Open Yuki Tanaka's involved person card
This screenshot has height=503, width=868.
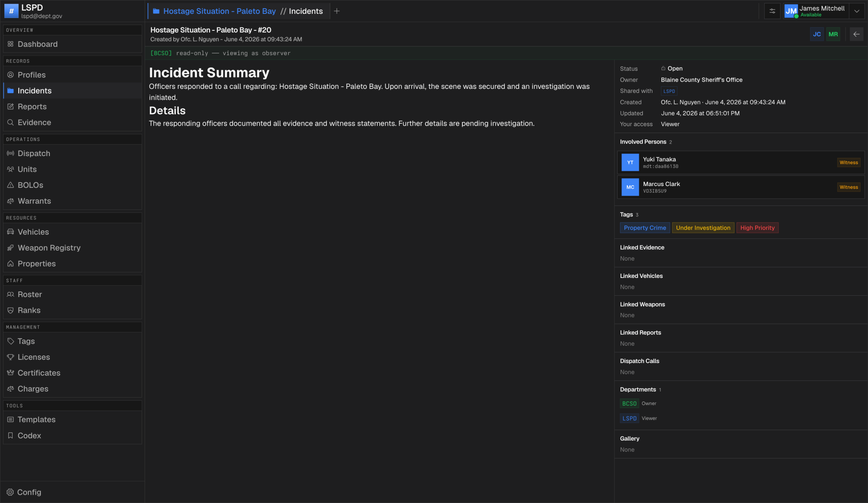(741, 163)
